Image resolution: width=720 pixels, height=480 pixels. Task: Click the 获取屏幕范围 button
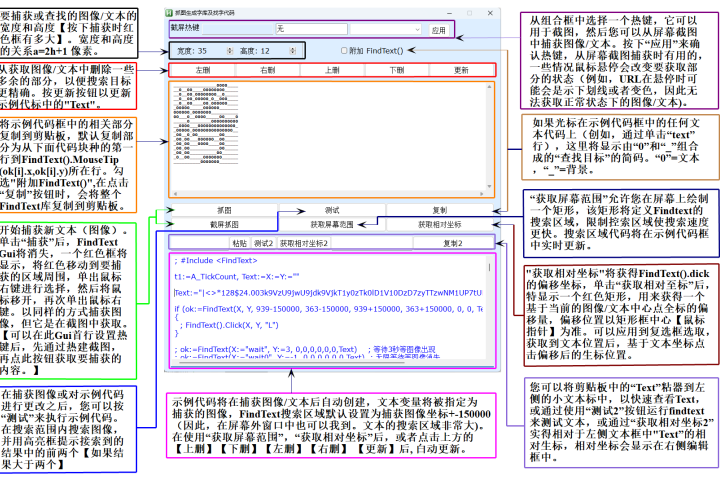click(332, 225)
